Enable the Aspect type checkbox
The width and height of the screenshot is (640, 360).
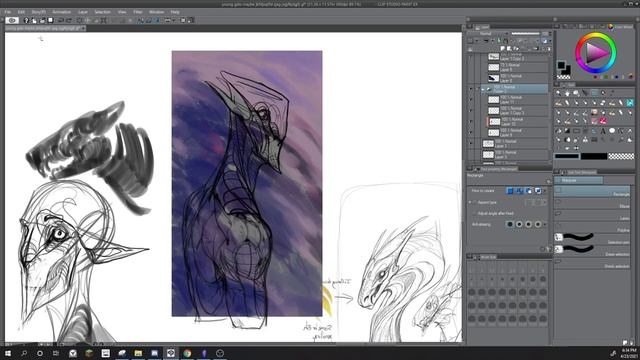coord(474,202)
